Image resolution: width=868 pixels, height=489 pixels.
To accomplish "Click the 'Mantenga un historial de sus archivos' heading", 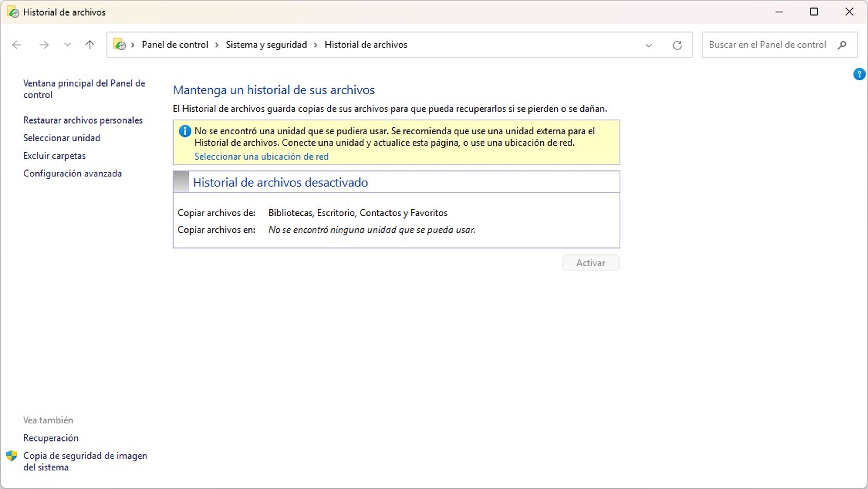I will (x=274, y=90).
